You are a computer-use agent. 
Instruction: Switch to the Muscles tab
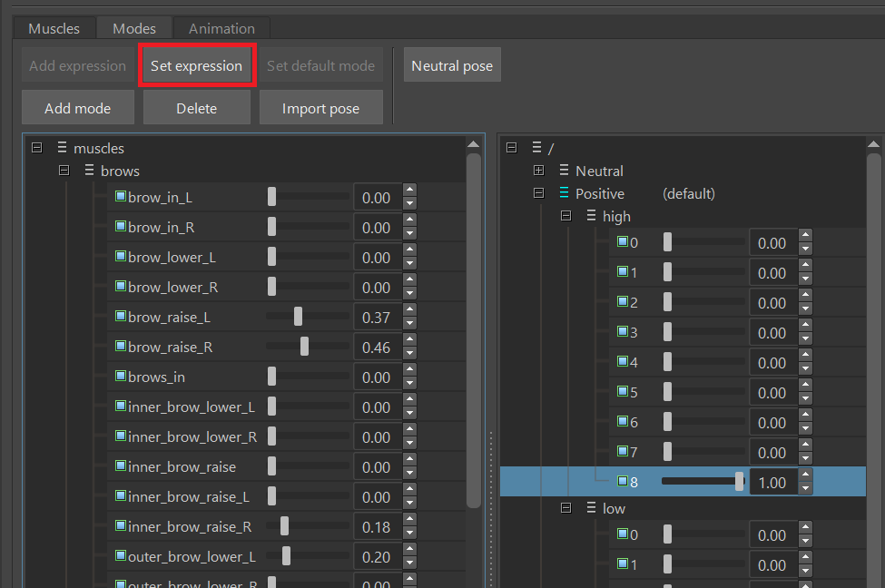click(54, 28)
